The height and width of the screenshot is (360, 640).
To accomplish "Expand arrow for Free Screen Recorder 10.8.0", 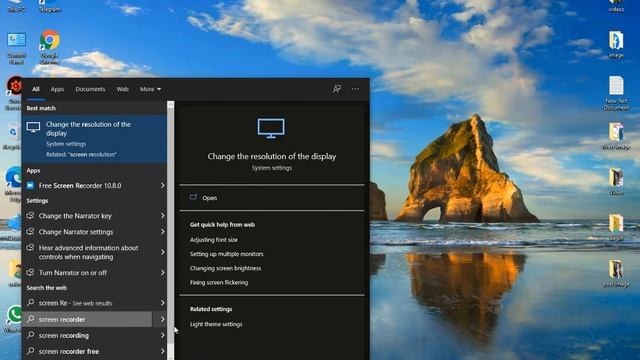I will coord(162,186).
